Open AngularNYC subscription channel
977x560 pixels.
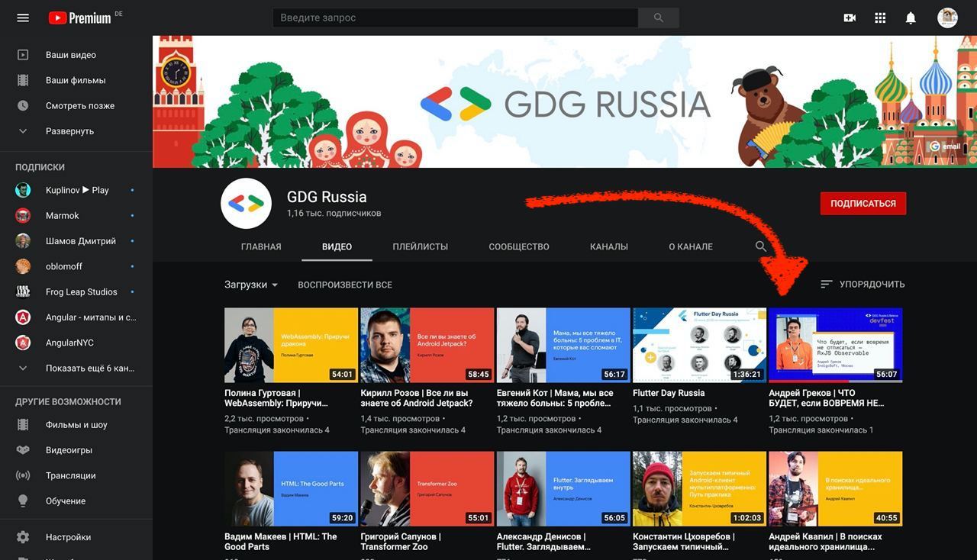click(76, 343)
